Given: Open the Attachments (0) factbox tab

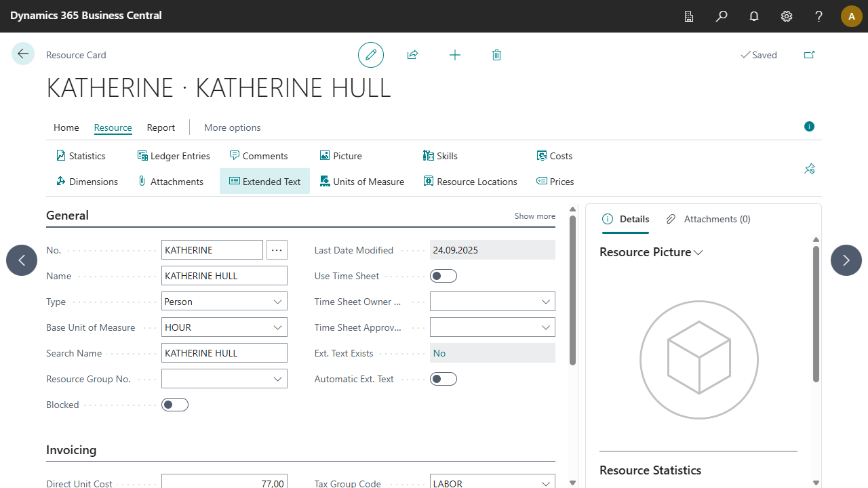Looking at the screenshot, I should click(709, 219).
